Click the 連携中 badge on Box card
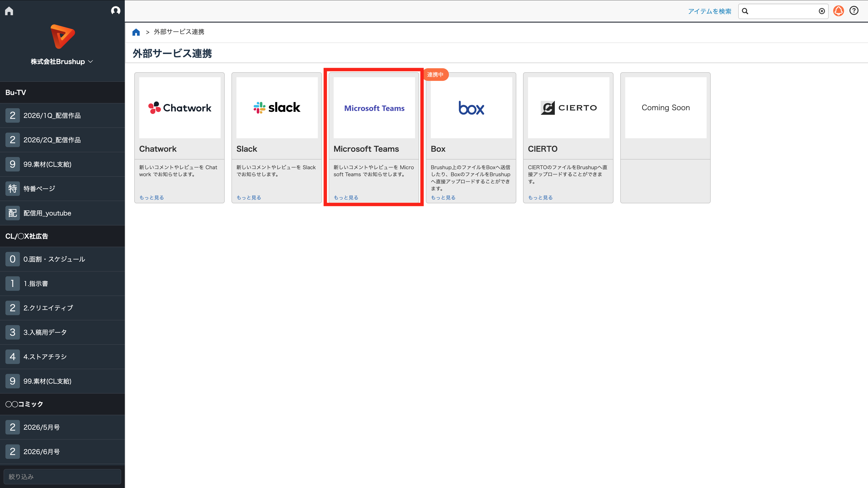868x488 pixels. [x=435, y=75]
